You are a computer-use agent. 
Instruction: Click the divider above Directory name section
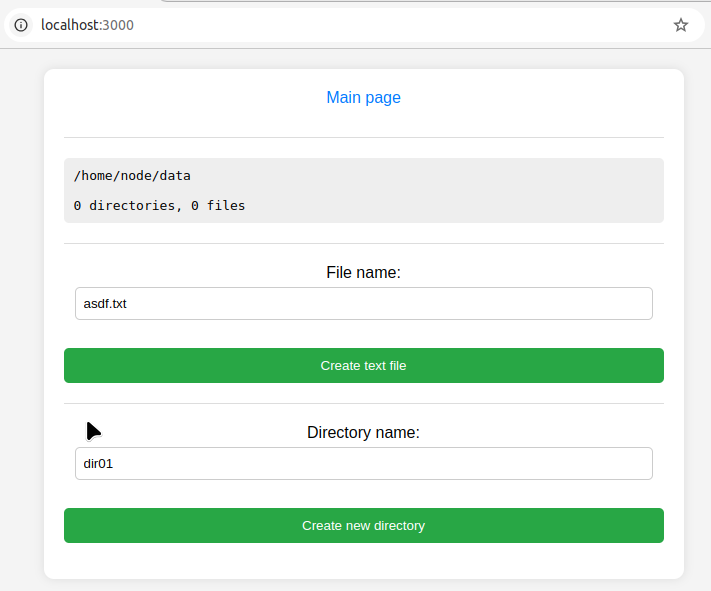(x=363, y=404)
